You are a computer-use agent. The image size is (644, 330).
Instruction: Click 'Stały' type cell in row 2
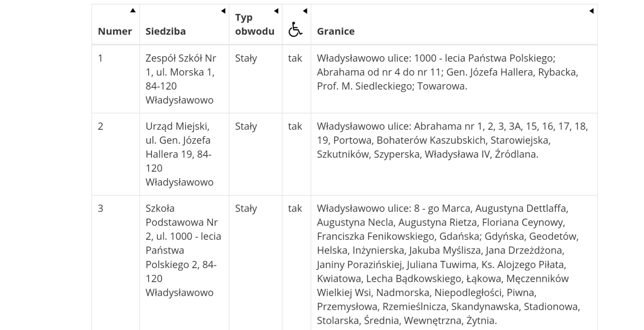coord(246,126)
